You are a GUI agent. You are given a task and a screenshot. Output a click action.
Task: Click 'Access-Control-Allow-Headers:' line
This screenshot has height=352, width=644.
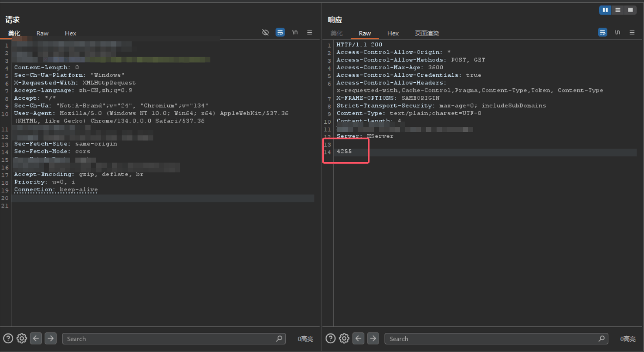(x=392, y=83)
